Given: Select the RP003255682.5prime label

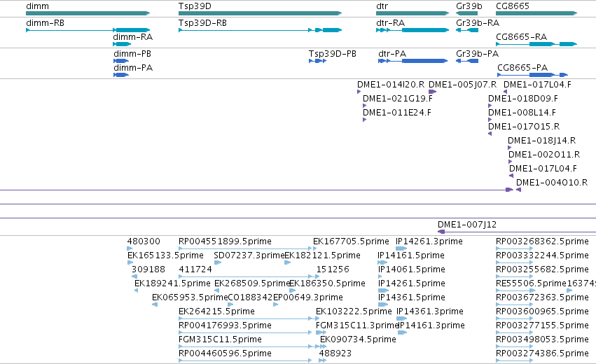Looking at the screenshot, I should click(x=542, y=269).
